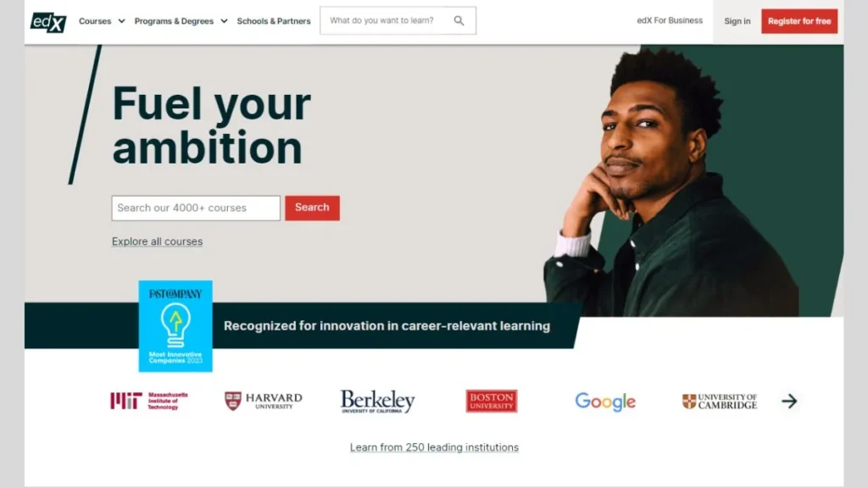Open edX For Business page
The height and width of the screenshot is (488, 868).
(670, 20)
